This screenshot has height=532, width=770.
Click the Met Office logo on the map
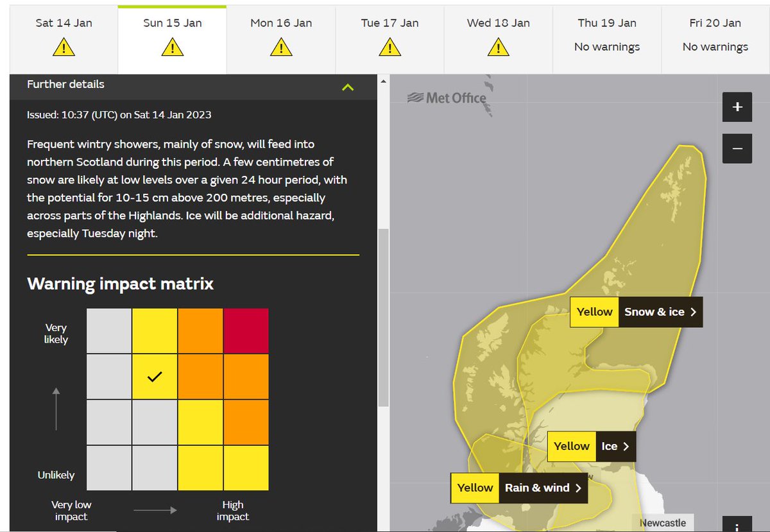447,98
